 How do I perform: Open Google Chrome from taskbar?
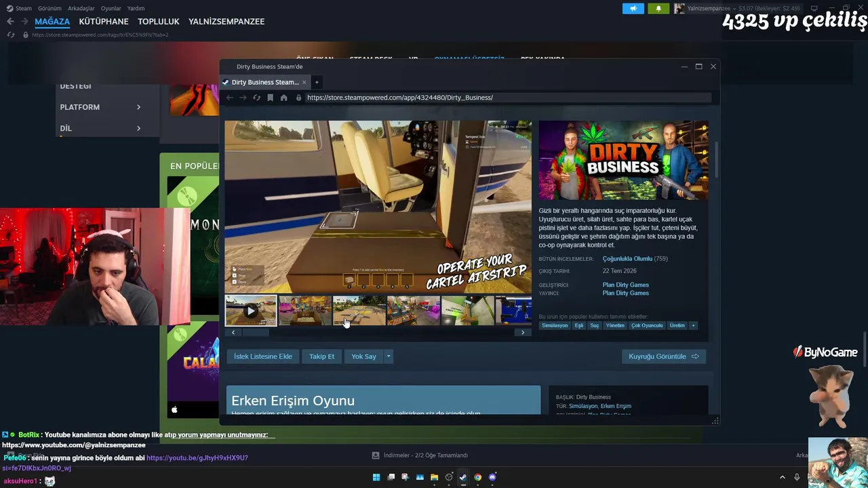click(x=478, y=477)
